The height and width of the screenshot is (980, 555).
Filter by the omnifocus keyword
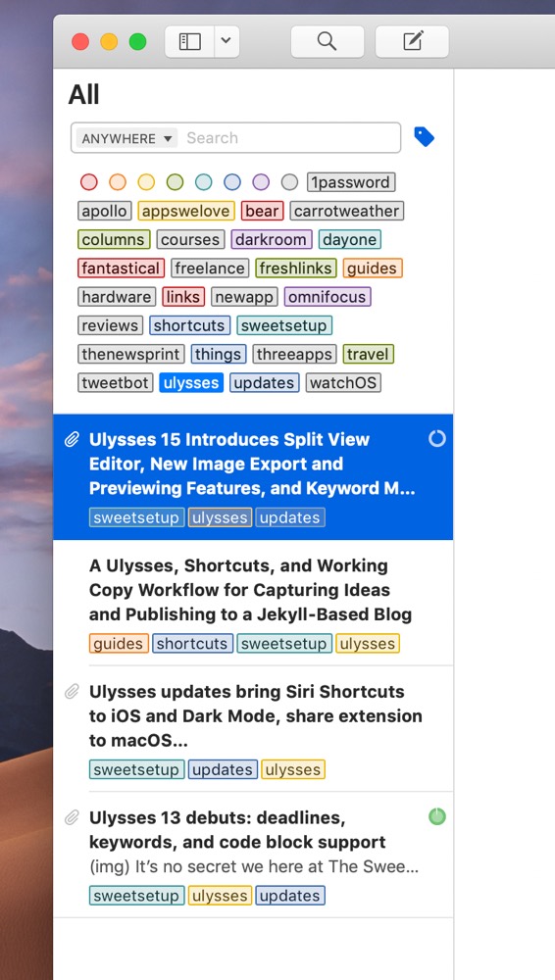point(328,297)
